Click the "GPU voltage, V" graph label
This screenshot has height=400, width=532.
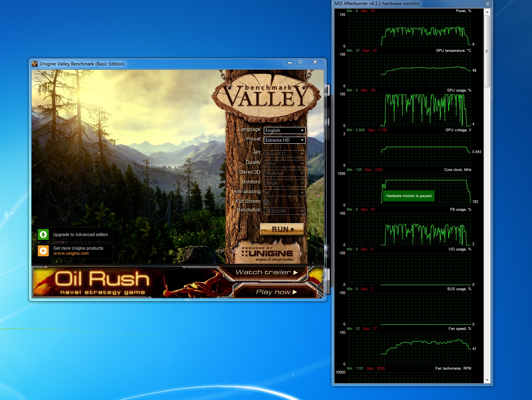458,130
